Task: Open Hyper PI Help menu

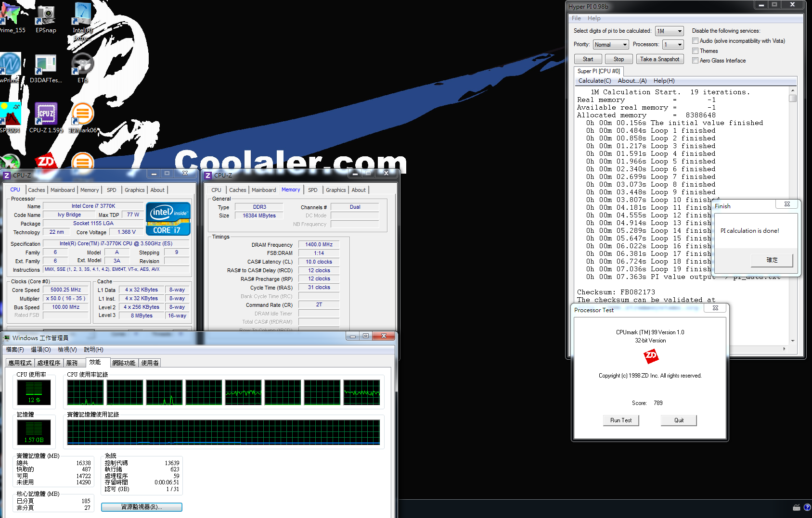Action: [594, 18]
